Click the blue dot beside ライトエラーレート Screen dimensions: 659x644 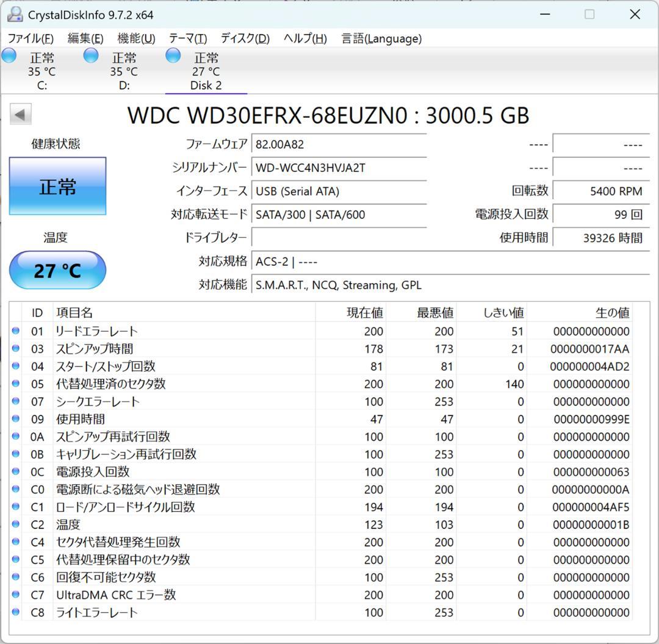(15, 612)
